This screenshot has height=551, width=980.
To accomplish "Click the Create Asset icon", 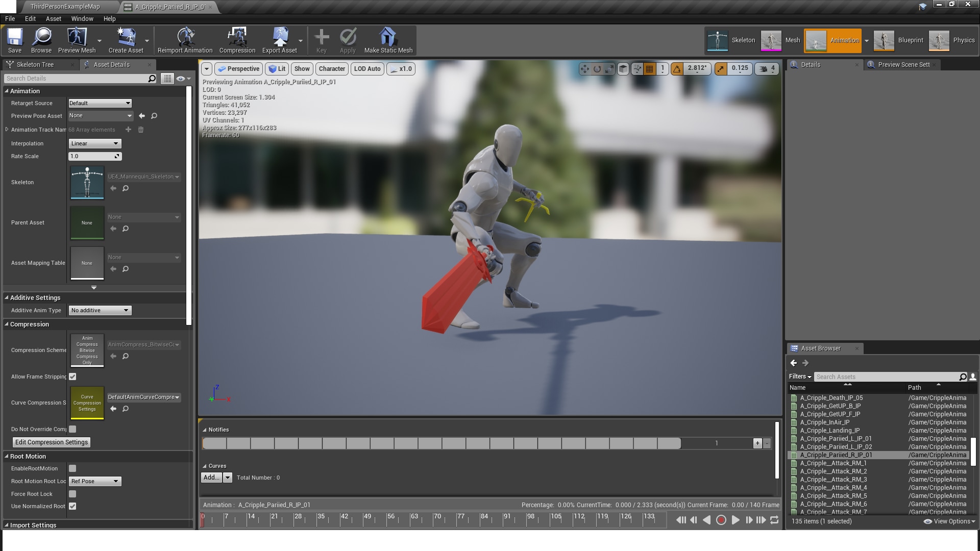I will click(126, 40).
